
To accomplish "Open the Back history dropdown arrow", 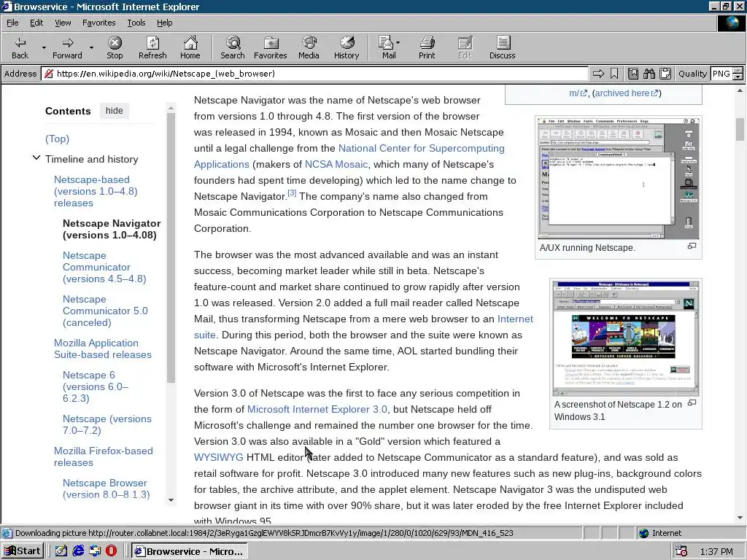I will pyautogui.click(x=44, y=47).
